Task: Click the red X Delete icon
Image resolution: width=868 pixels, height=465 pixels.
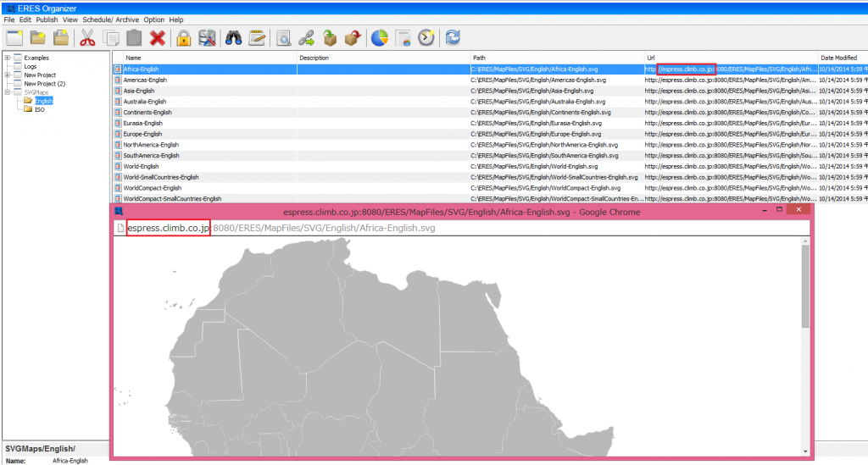Action: [x=158, y=38]
